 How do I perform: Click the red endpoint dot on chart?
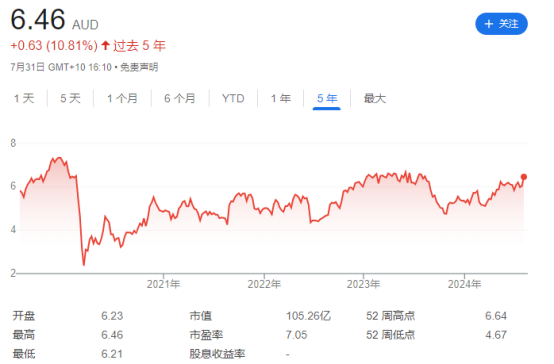click(524, 177)
